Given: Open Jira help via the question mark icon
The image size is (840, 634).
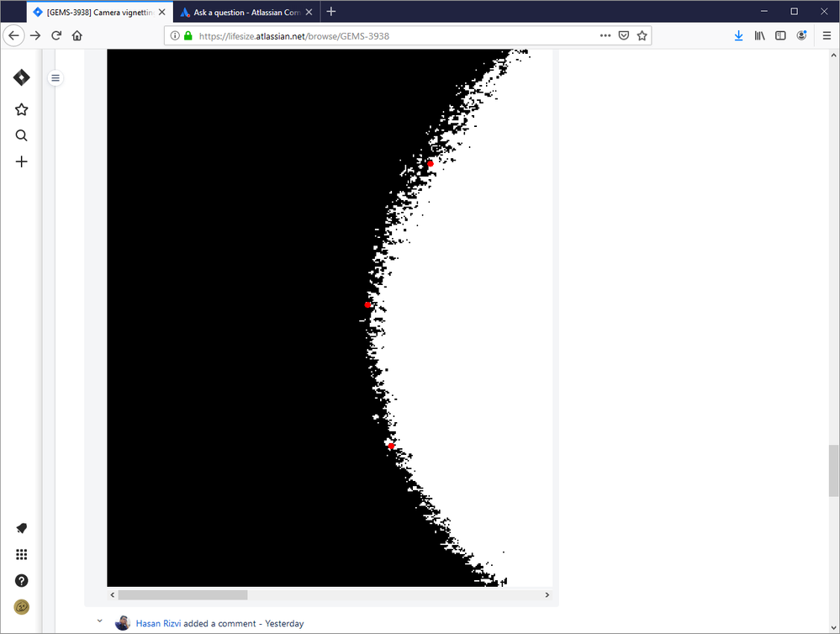Looking at the screenshot, I should coord(21,580).
